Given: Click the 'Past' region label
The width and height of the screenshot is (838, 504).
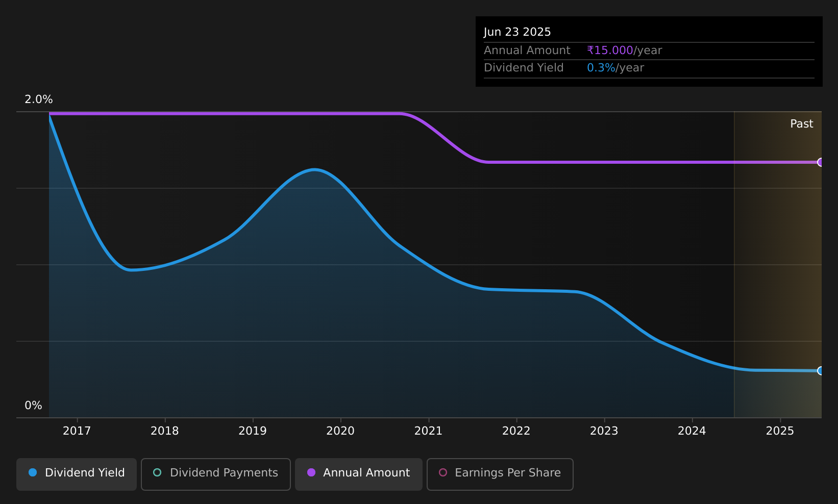Looking at the screenshot, I should coord(802,124).
